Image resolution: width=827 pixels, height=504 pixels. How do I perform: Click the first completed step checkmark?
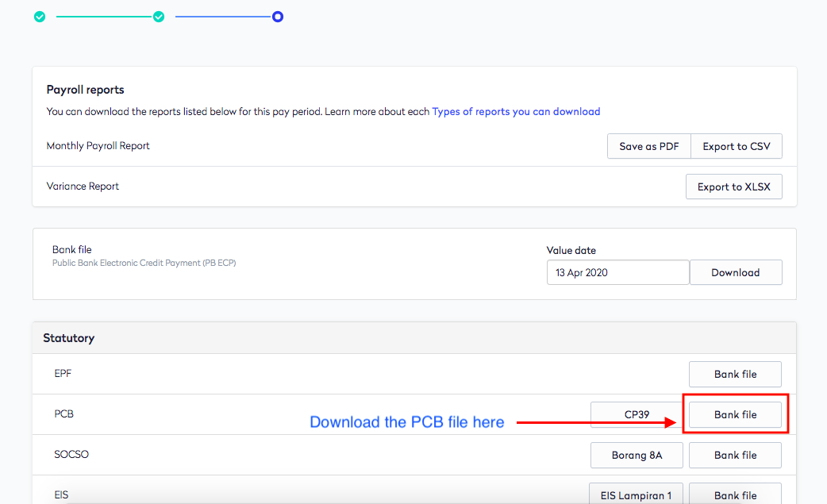point(40,16)
